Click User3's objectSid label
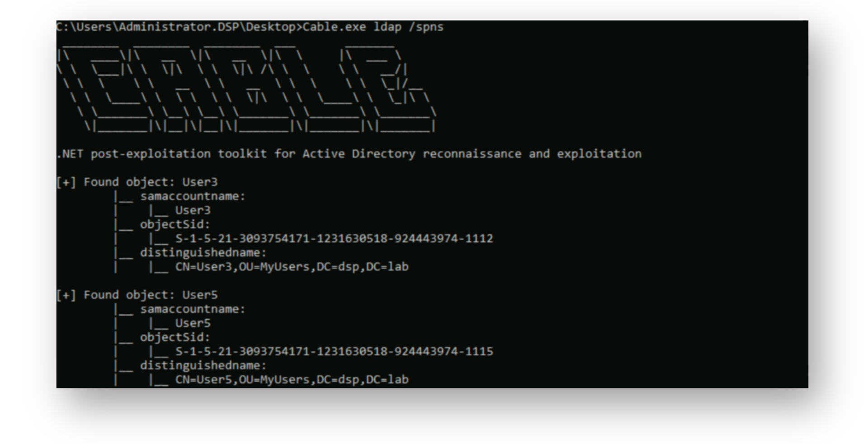 tap(175, 225)
